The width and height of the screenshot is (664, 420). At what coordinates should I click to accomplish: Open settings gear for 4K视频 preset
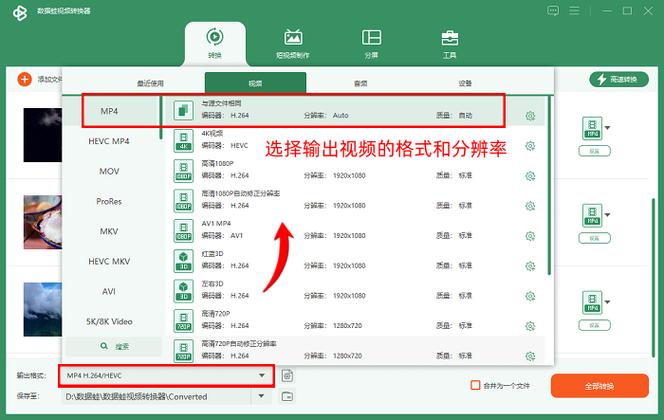click(x=530, y=146)
